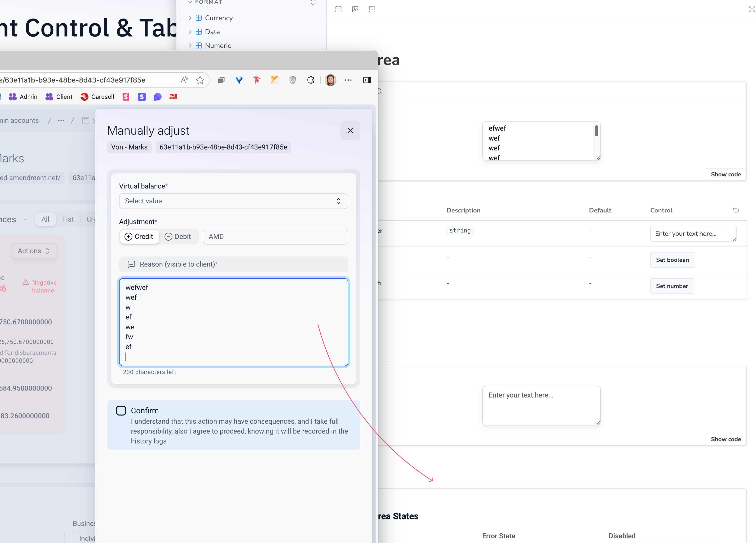Screen dimensions: 756x543
Task: Switch to the All balances tab
Action: tap(45, 219)
